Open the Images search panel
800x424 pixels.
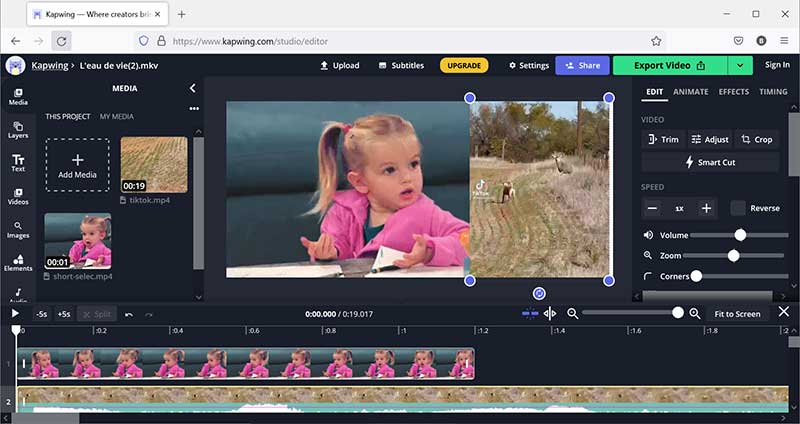pyautogui.click(x=18, y=230)
